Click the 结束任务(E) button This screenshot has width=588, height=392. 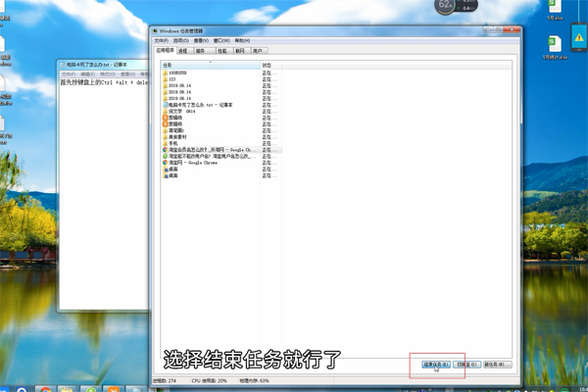[x=436, y=365]
